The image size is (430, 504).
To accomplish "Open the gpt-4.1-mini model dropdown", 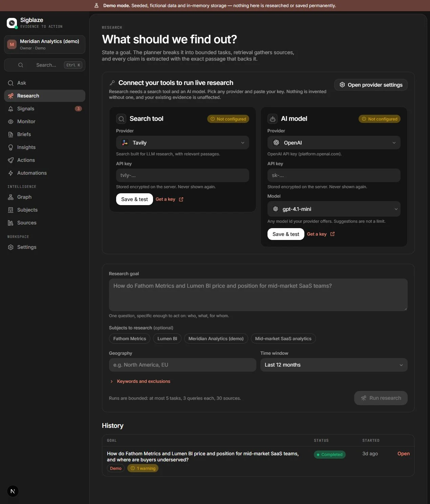I will [x=334, y=209].
